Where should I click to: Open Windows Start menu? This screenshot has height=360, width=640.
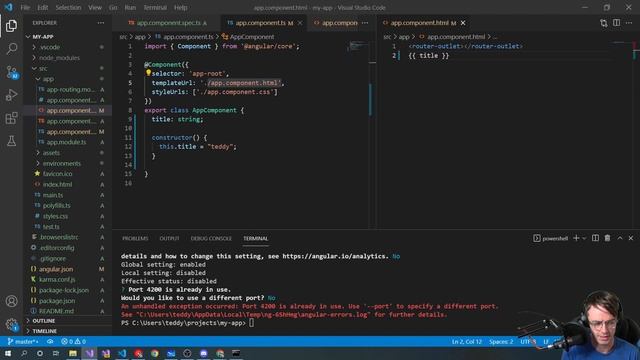(8, 353)
